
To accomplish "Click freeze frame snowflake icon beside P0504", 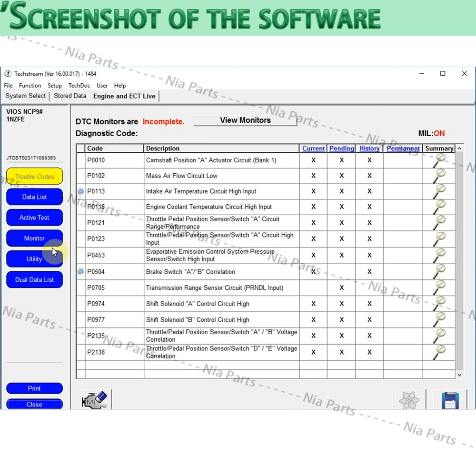I will (x=80, y=272).
